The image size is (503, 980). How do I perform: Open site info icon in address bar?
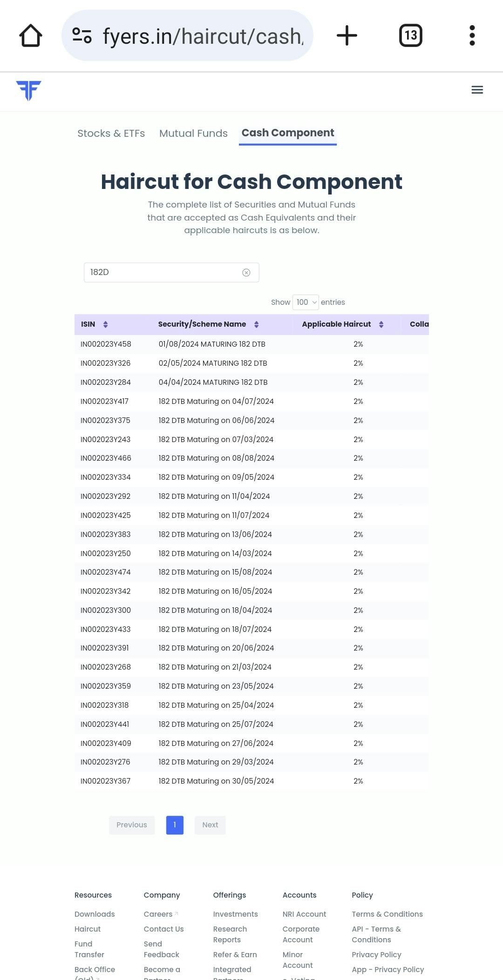click(82, 36)
